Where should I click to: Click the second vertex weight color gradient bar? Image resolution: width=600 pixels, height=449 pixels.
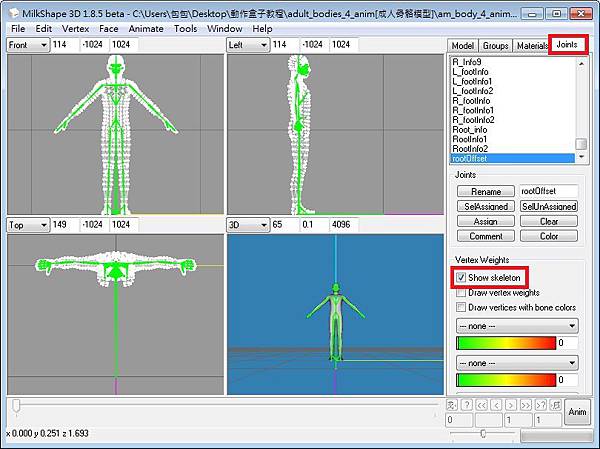(x=505, y=380)
